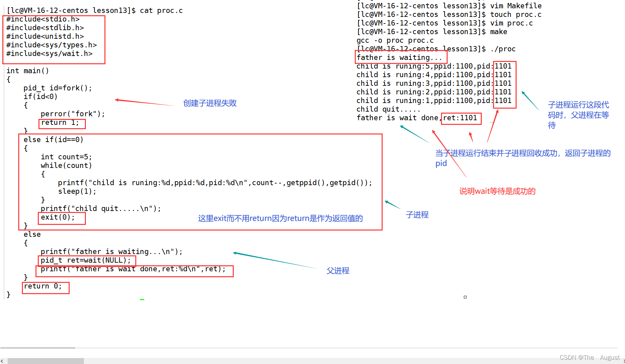Screen dimensions: 625x364
Task: Click the 'pid_t id=fork();' line
Action: click(x=58, y=88)
